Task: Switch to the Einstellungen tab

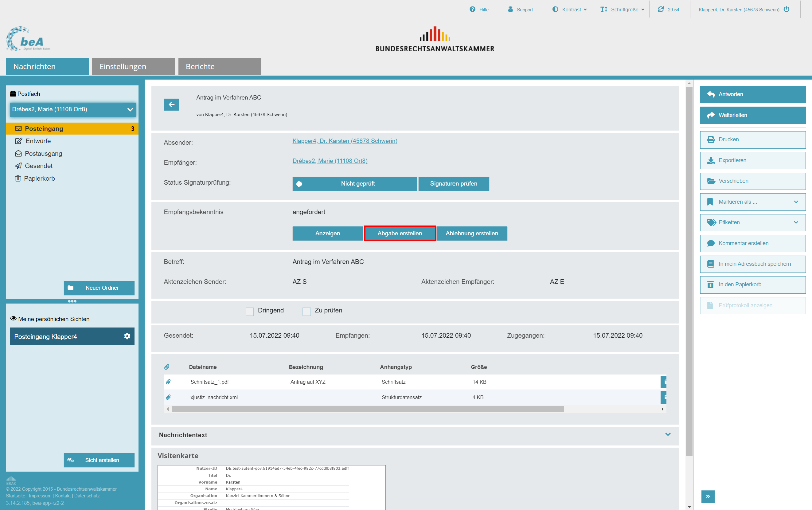Action: click(x=133, y=66)
